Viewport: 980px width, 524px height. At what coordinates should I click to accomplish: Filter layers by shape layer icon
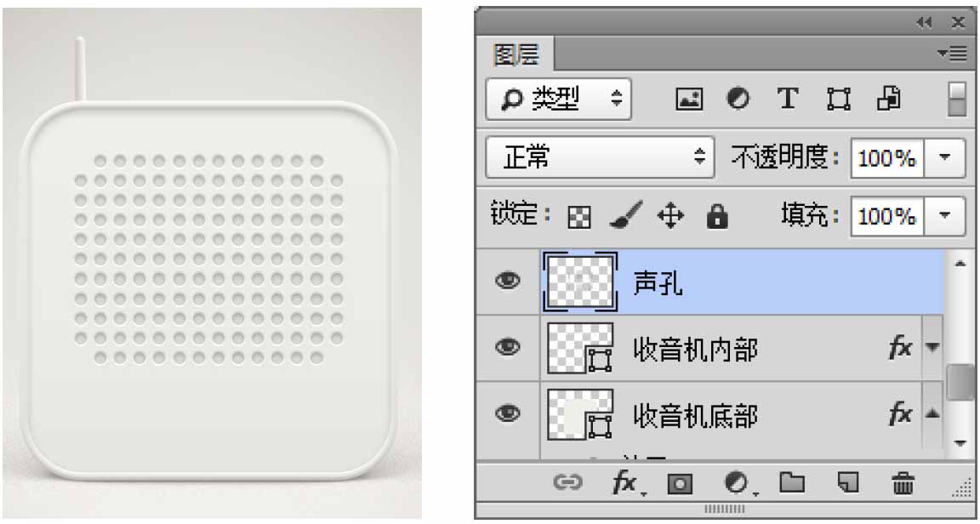tap(838, 100)
